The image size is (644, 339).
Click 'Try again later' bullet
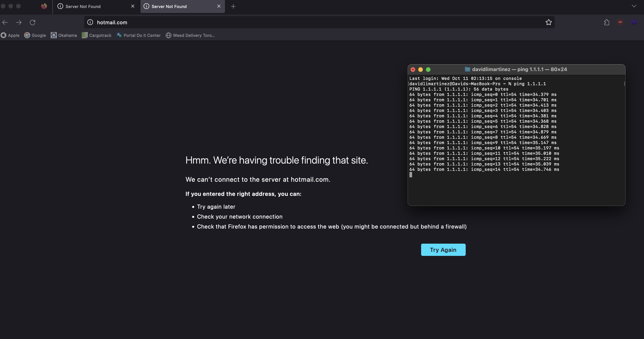(216, 207)
